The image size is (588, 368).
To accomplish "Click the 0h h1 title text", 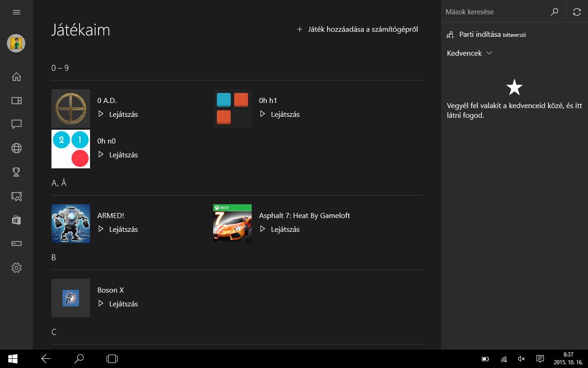I will coord(268,101).
